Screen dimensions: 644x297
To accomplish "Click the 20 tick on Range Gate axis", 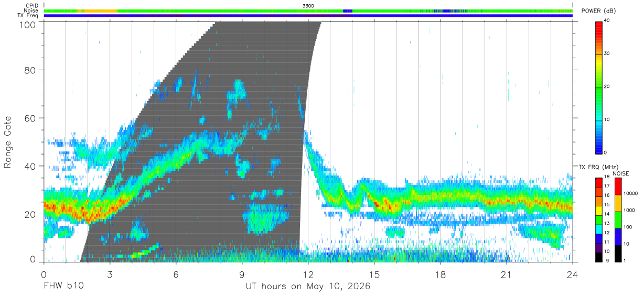I will click(x=30, y=214).
